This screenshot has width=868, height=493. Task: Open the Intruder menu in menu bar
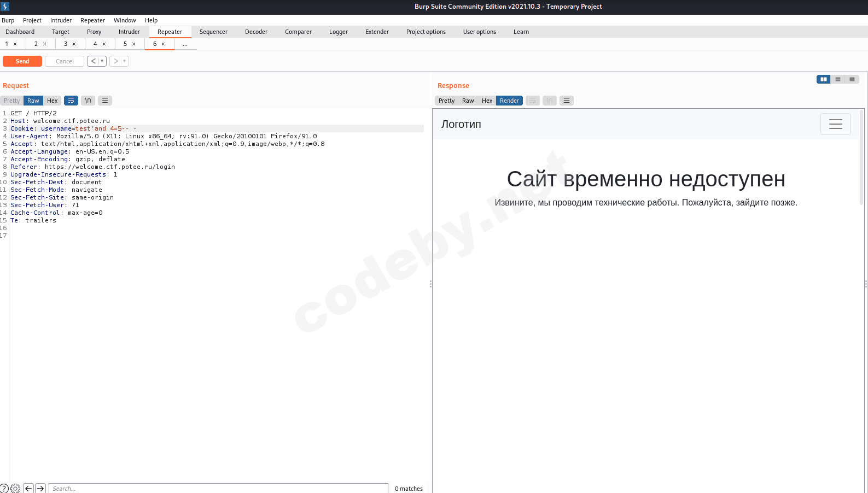[61, 20]
